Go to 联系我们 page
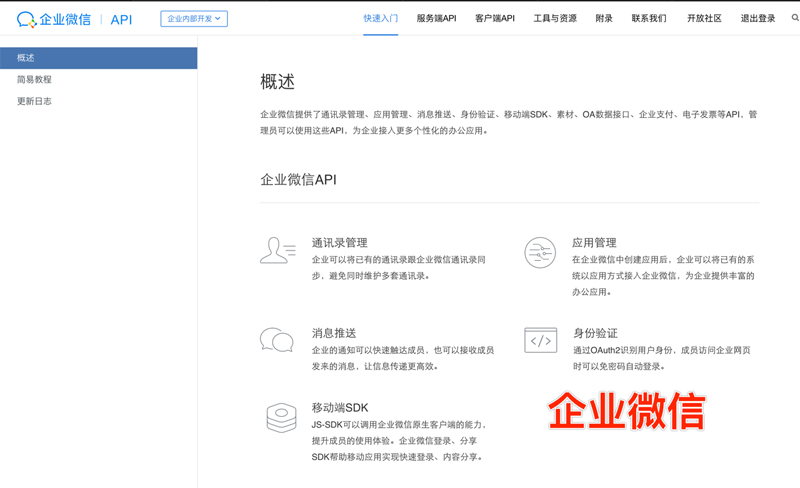 point(649,18)
